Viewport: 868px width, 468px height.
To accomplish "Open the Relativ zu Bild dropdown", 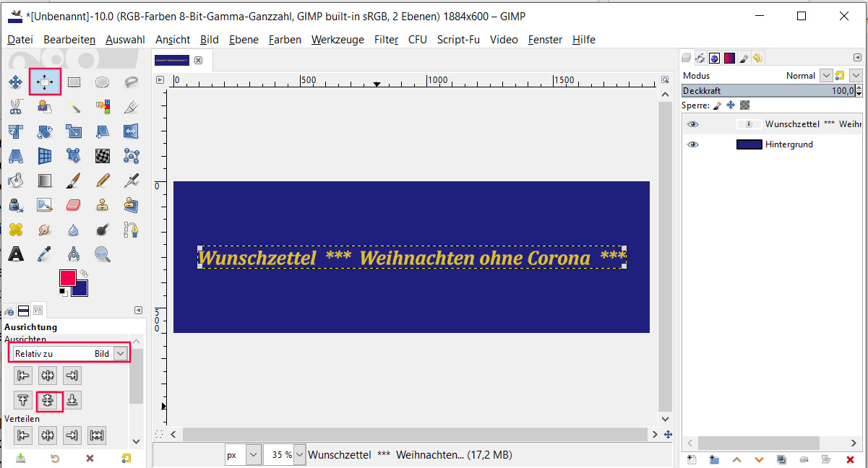I will pyautogui.click(x=70, y=354).
